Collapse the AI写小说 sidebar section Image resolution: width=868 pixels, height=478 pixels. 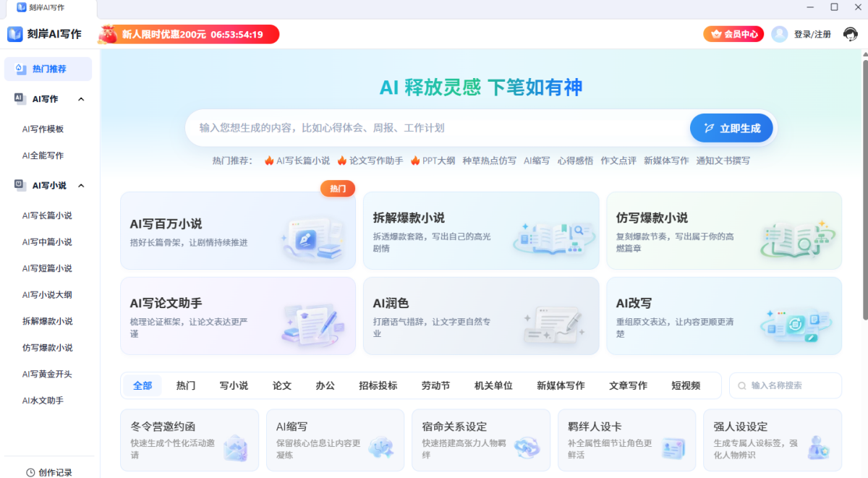coord(81,186)
